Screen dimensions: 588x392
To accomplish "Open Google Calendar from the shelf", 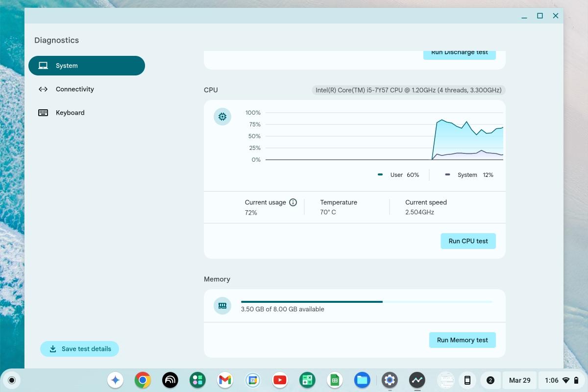I will click(252, 380).
